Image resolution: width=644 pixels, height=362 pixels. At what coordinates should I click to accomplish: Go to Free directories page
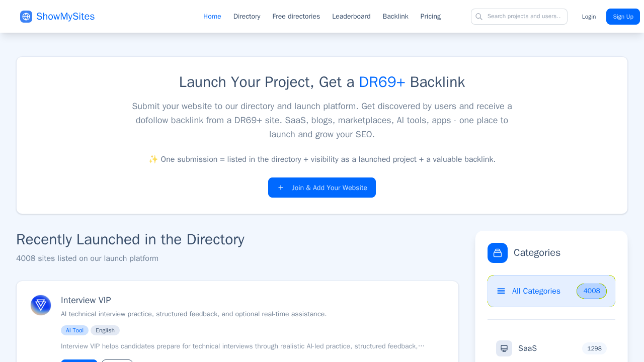pyautogui.click(x=296, y=17)
